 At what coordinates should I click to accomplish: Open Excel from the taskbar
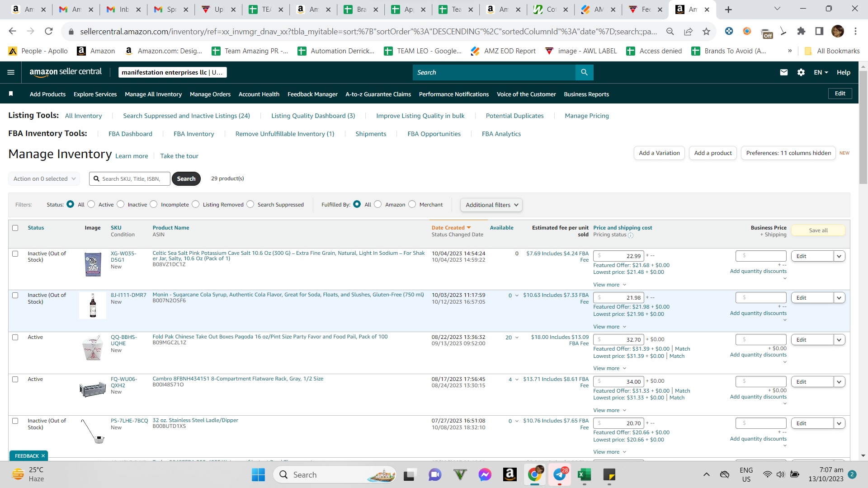(x=584, y=474)
